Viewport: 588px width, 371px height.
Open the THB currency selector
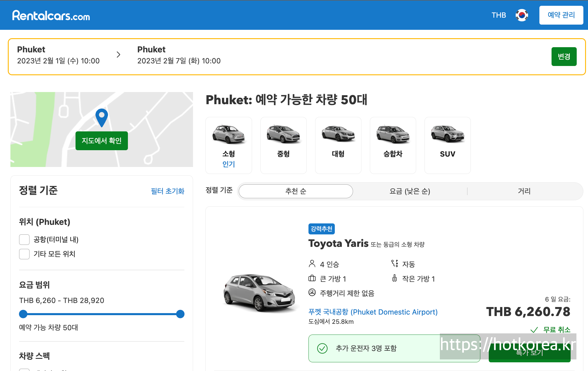499,15
